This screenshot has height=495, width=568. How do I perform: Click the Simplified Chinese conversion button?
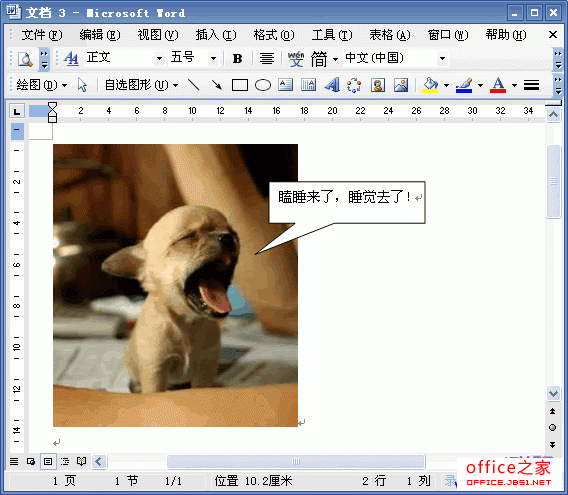[319, 58]
